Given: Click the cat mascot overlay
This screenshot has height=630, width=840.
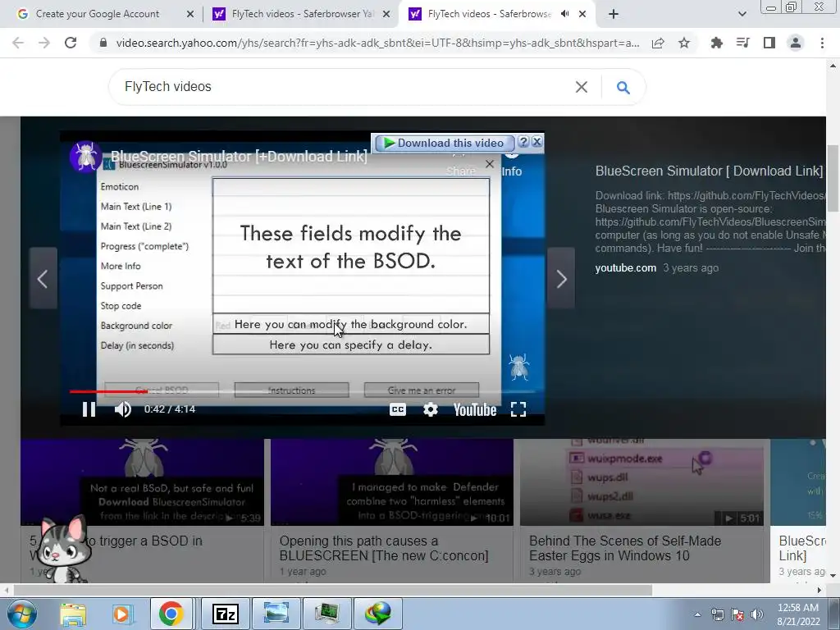Looking at the screenshot, I should 63,549.
